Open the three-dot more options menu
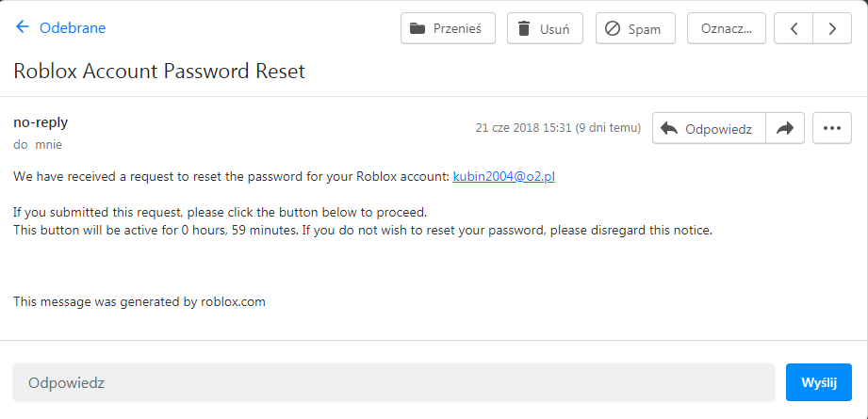This screenshot has width=868, height=419. coord(831,129)
